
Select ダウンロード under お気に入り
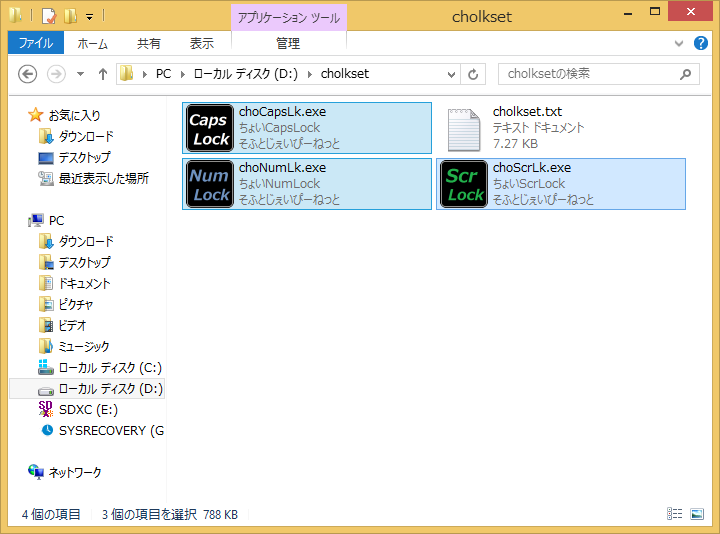pos(86,136)
